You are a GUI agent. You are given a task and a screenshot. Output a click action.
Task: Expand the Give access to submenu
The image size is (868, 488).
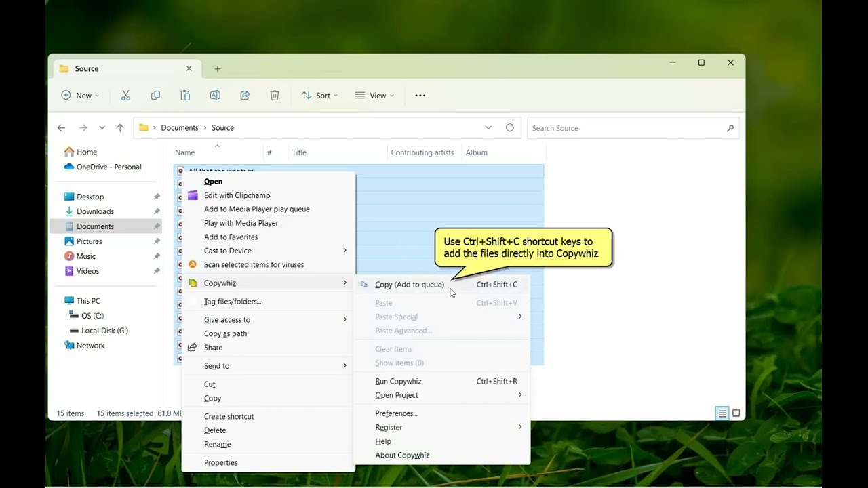coord(344,320)
